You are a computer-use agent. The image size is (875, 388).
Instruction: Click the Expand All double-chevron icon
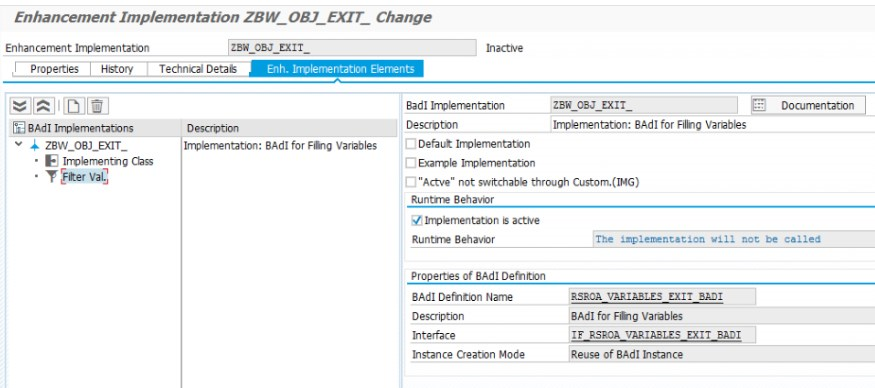tap(20, 106)
